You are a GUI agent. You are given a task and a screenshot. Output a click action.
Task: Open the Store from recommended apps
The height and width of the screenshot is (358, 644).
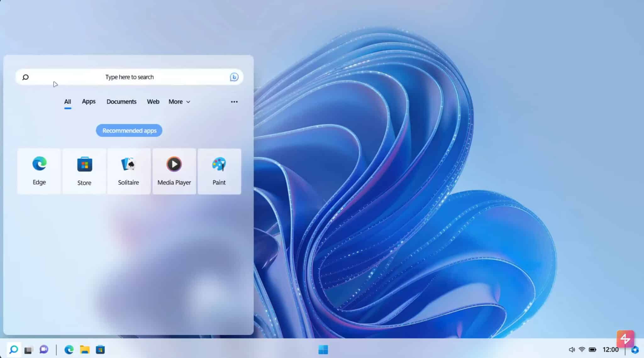tap(84, 171)
